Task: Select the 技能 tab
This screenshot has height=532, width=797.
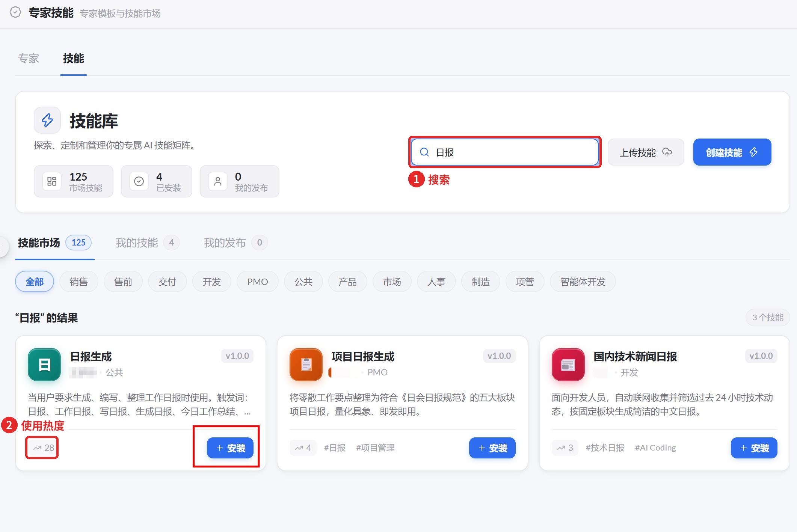Action: point(74,59)
